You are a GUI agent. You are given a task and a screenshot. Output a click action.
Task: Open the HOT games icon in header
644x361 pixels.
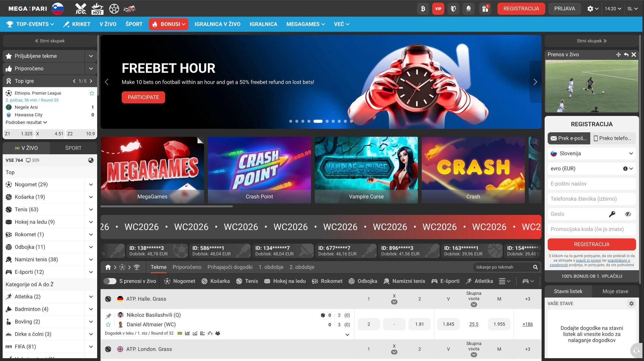(x=97, y=8)
